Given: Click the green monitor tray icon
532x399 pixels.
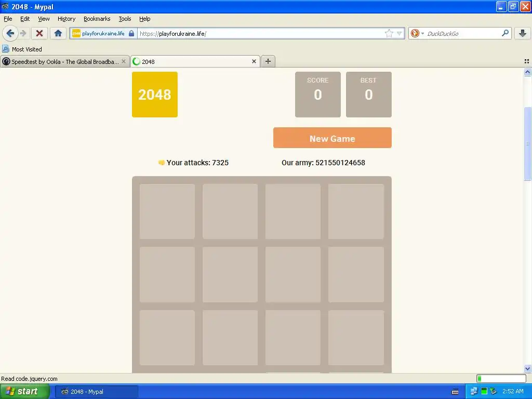Looking at the screenshot, I should (x=484, y=392).
